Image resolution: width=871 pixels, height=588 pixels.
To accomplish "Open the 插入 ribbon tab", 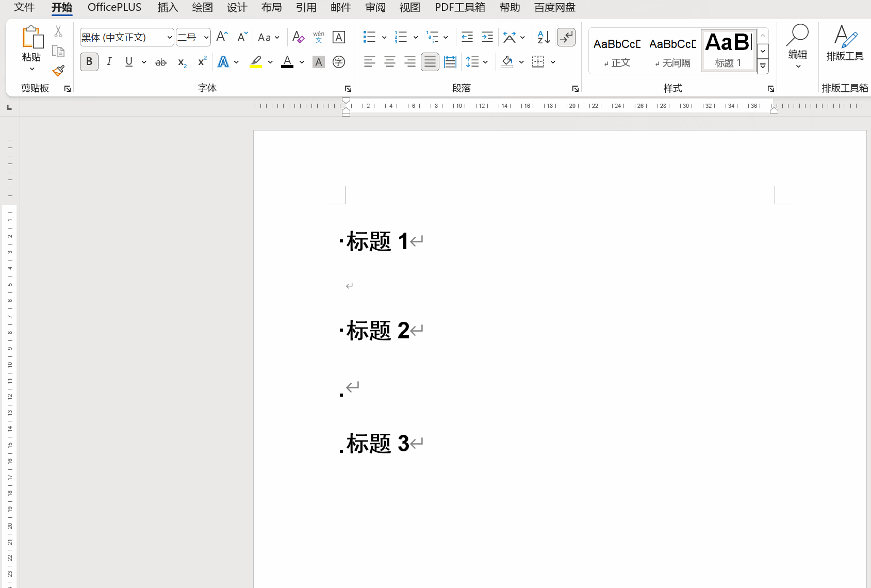I will click(x=168, y=8).
